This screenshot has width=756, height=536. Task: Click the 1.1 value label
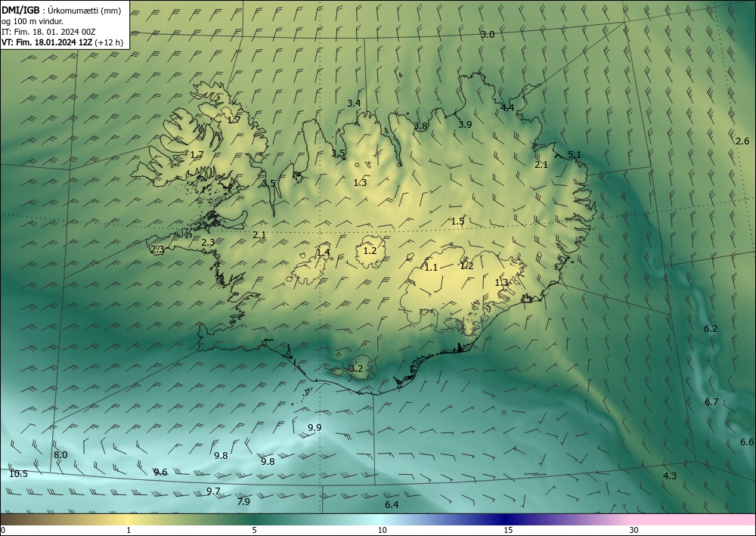coord(431,268)
